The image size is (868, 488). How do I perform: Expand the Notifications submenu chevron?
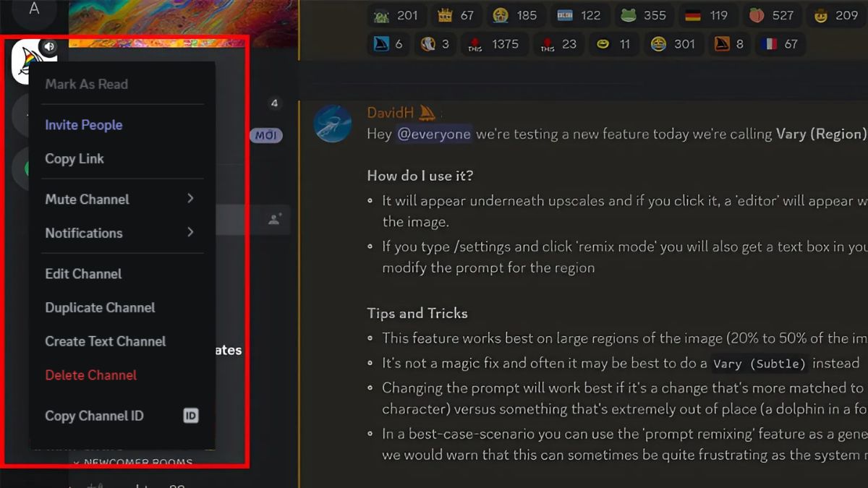coord(190,232)
